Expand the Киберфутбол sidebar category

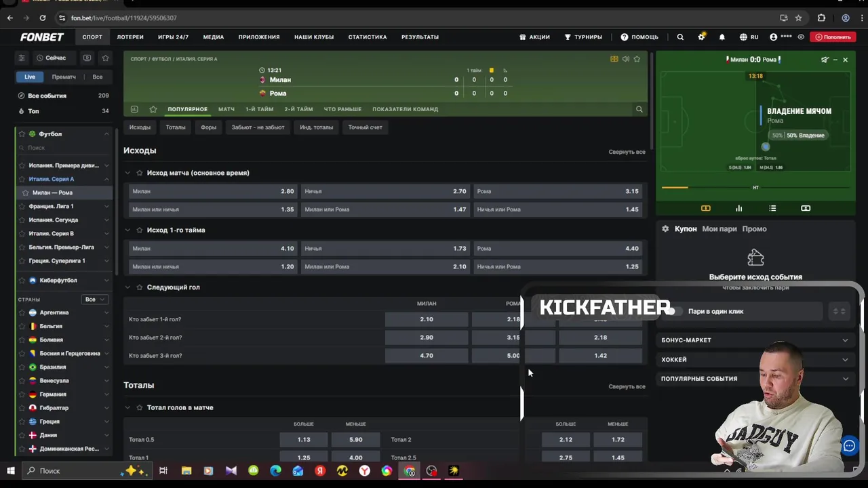point(106,281)
